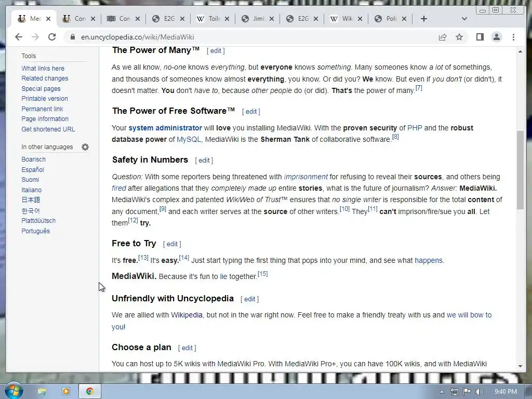Switch to the third 'Con' tab
The image size is (532, 399).
click(119, 19)
